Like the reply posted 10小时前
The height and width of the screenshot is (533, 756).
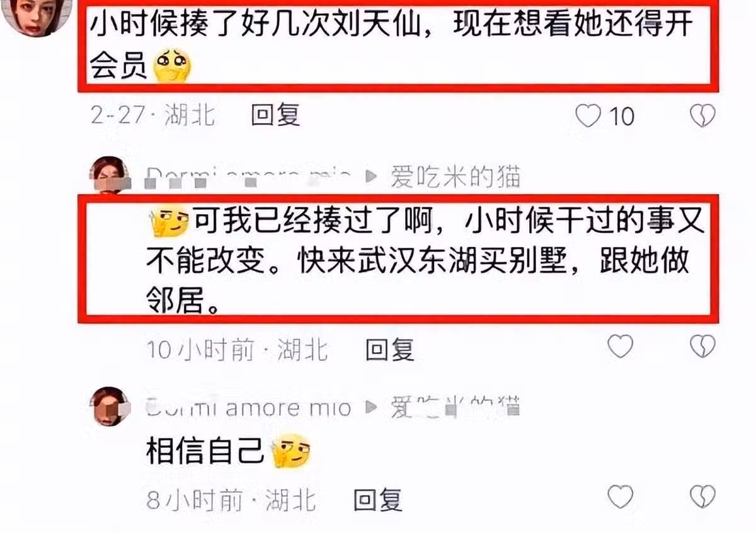click(621, 347)
